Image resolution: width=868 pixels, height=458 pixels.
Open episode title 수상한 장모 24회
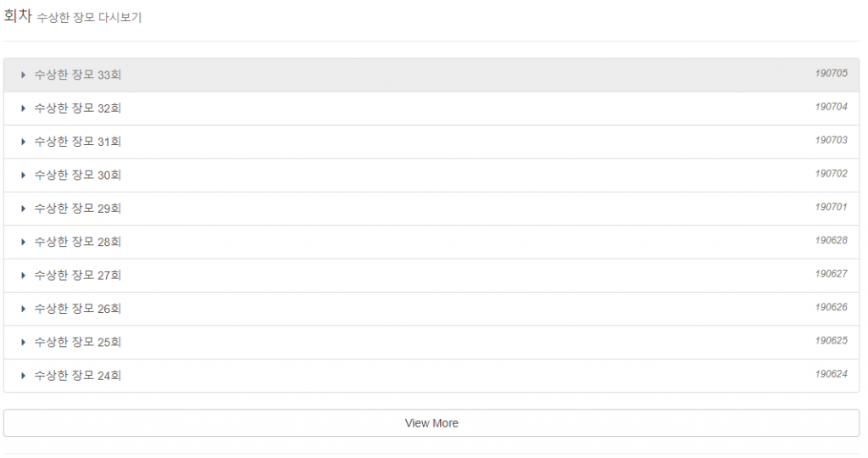pyautogui.click(x=78, y=375)
